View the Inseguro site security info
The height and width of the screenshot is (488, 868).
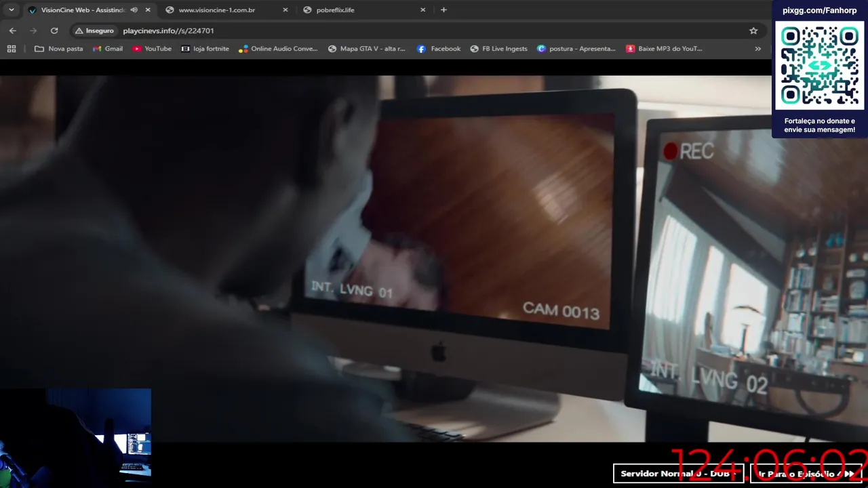94,30
